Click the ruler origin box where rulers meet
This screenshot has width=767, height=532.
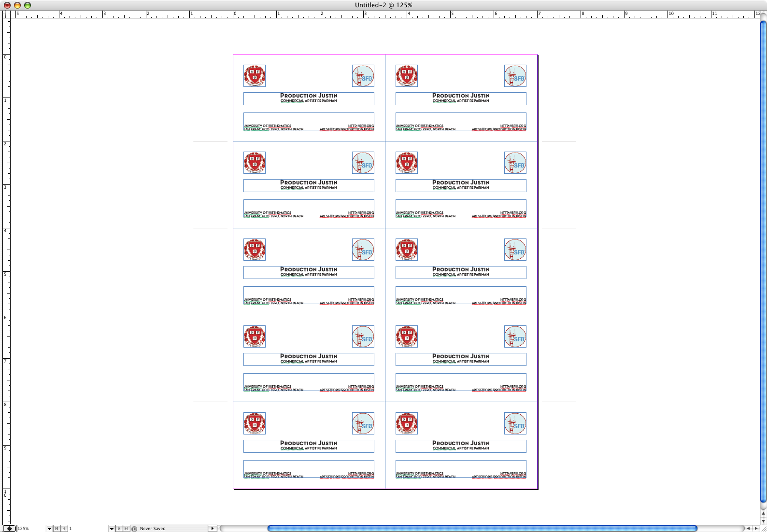[x=6, y=14]
